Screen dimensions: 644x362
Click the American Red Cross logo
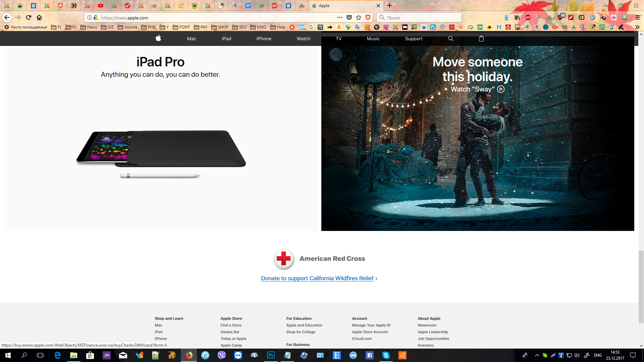click(x=284, y=259)
